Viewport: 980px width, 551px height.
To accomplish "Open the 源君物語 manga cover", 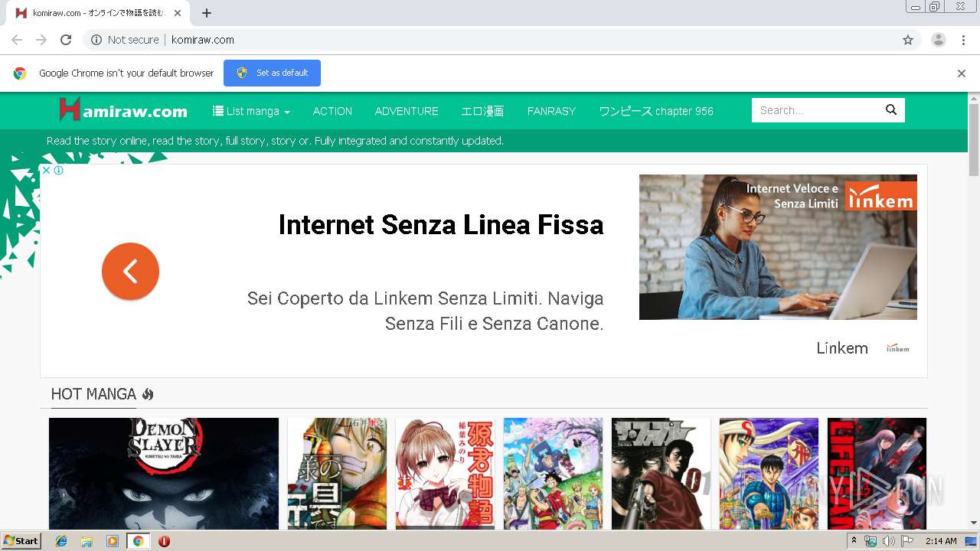I will pyautogui.click(x=445, y=474).
